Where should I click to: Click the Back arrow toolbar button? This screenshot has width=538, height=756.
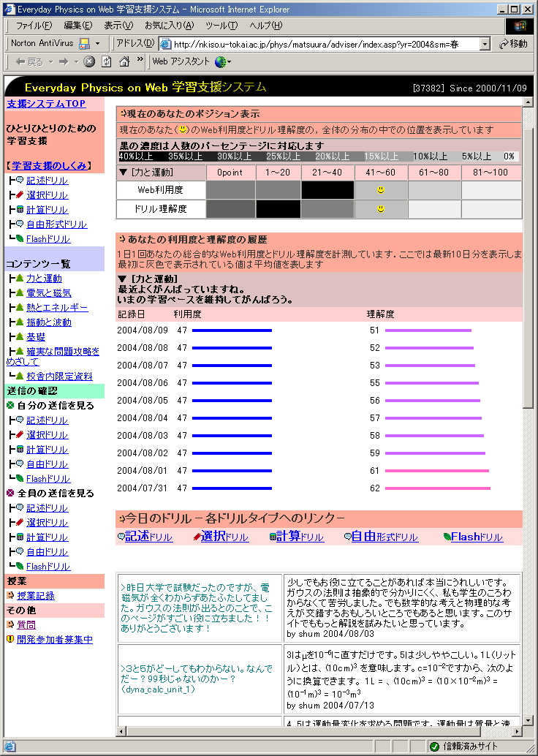(29, 61)
